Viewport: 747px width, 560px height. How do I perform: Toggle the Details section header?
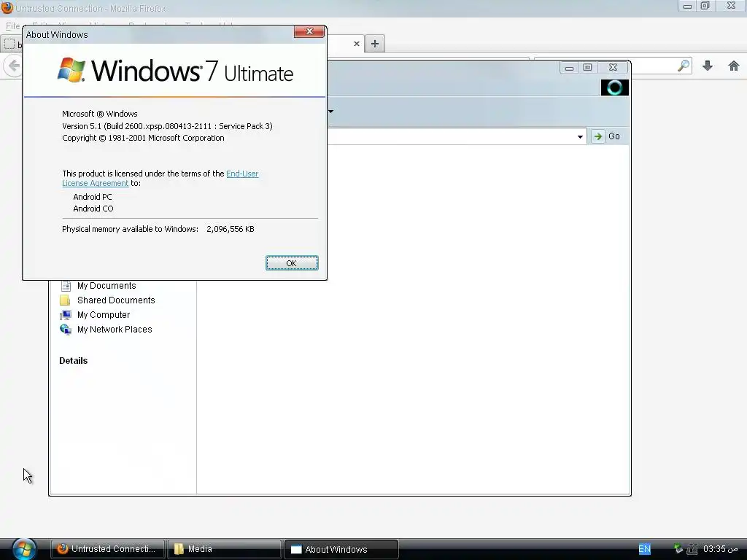click(x=74, y=360)
